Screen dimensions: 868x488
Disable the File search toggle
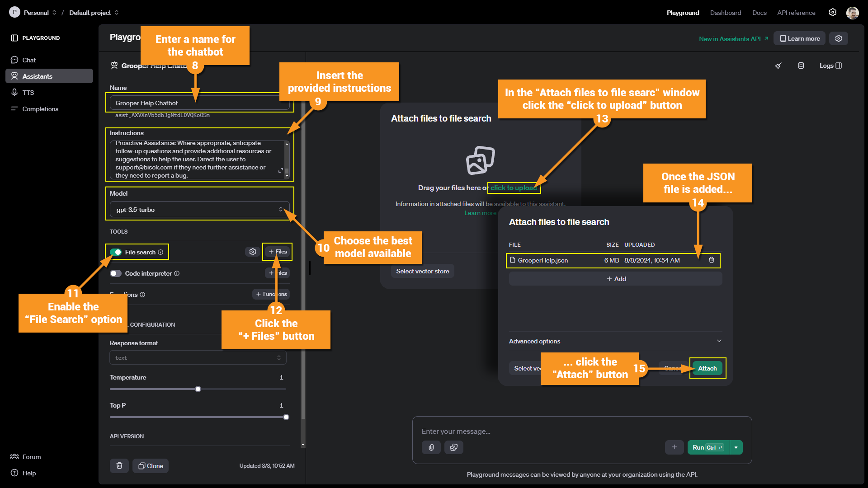point(116,252)
